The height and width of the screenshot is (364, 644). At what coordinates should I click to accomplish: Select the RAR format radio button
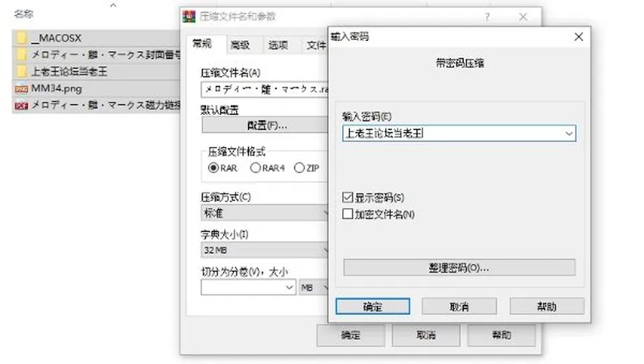click(213, 168)
